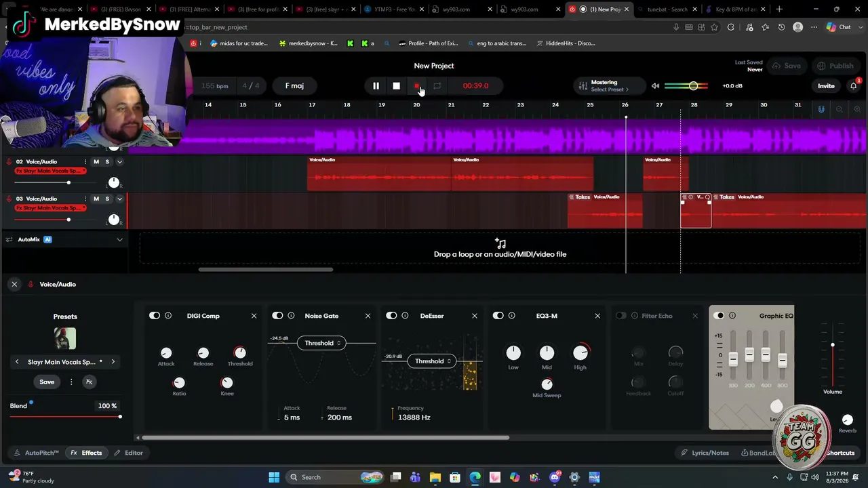Expand the AutoMix section
Screen dimensions: 868x488
tap(119, 239)
